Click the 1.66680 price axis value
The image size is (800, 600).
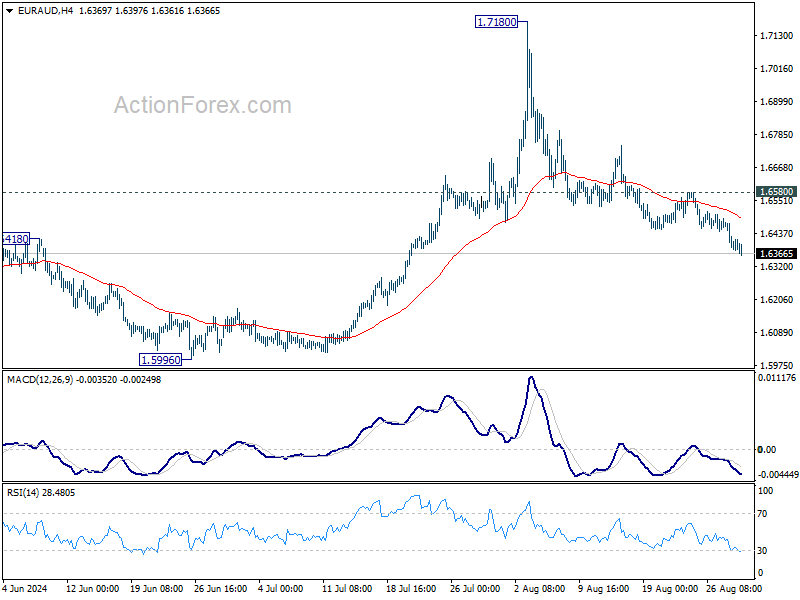point(777,167)
